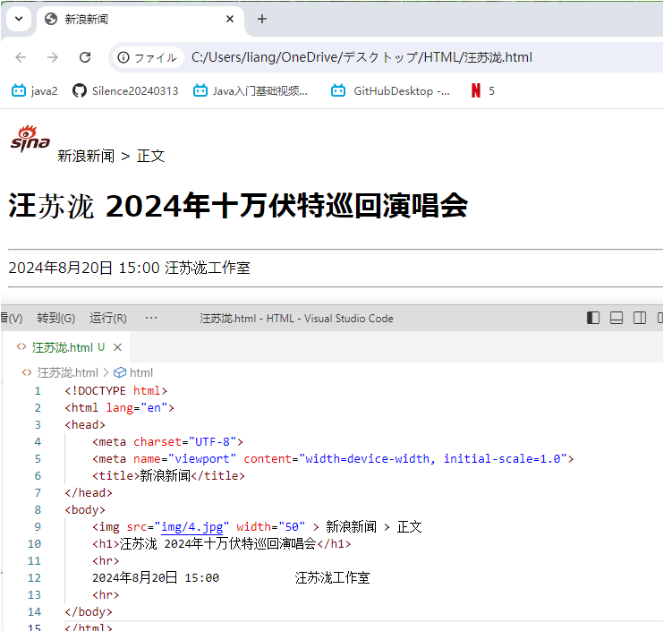Click the <html lang="en"> code line
This screenshot has height=631, width=672.
(x=119, y=407)
